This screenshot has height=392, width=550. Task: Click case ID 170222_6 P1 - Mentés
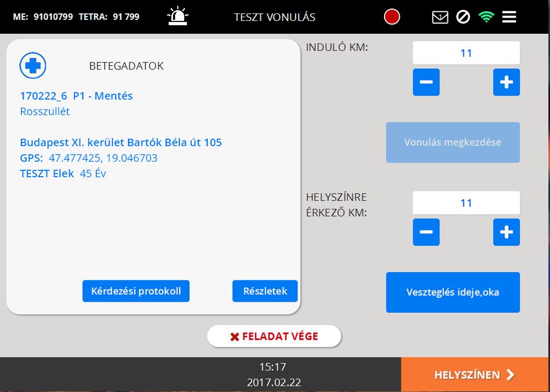(76, 96)
